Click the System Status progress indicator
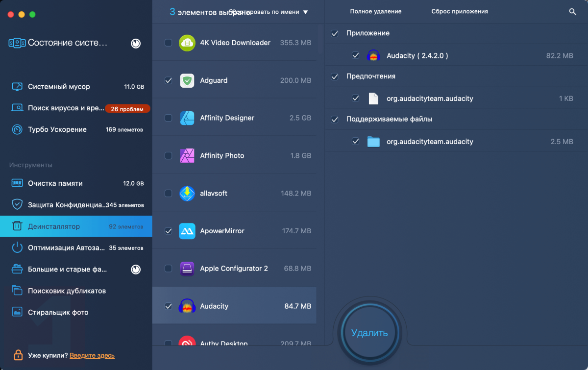The height and width of the screenshot is (370, 588). point(136,44)
